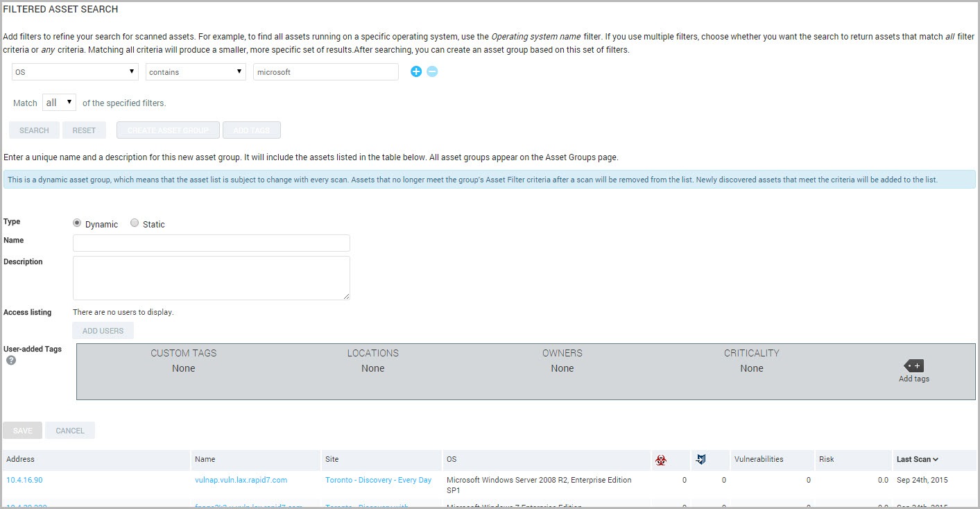Viewport: 980px width, 509px height.
Task: Click the Add Users button
Action: click(103, 331)
